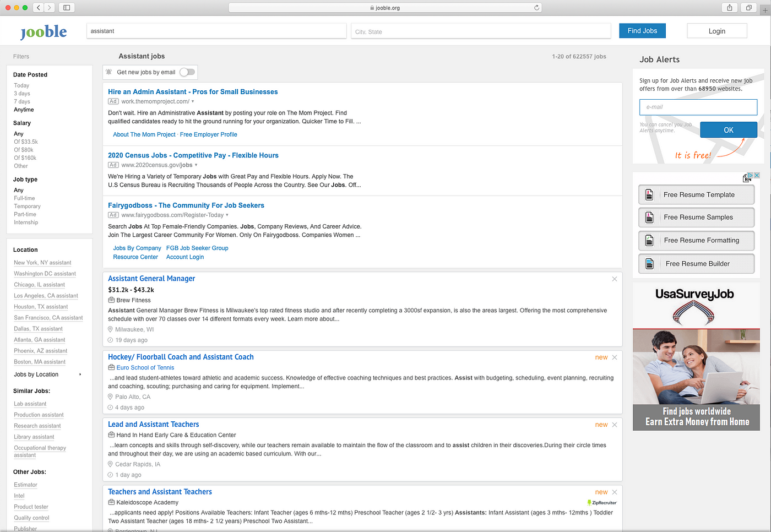
Task: Filter Date Posted to 7 days
Action: point(22,102)
